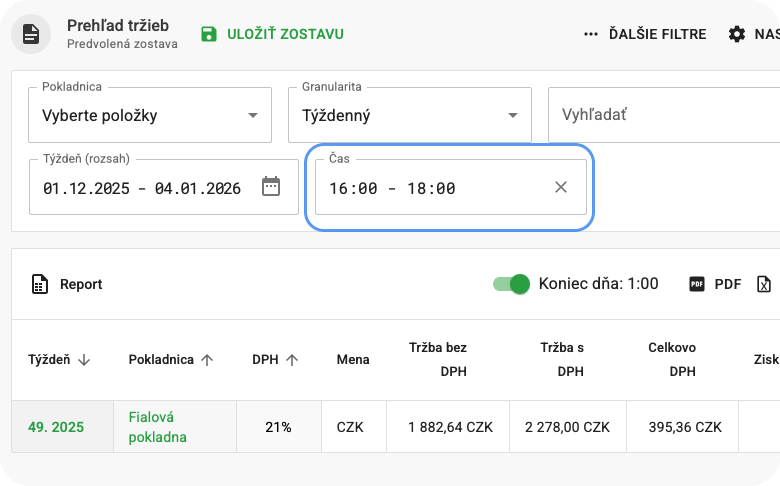Sort by the Pokladnica column header
780x486 pixels.
click(171, 360)
